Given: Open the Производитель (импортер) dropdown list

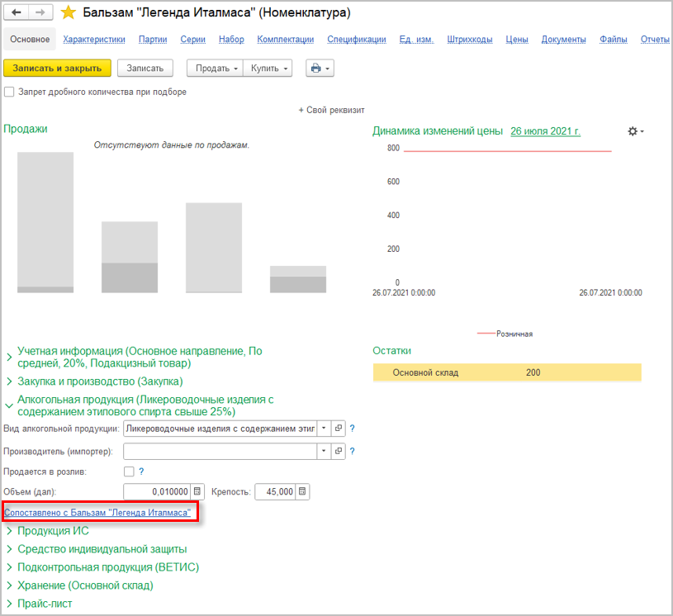Looking at the screenshot, I should [x=324, y=452].
